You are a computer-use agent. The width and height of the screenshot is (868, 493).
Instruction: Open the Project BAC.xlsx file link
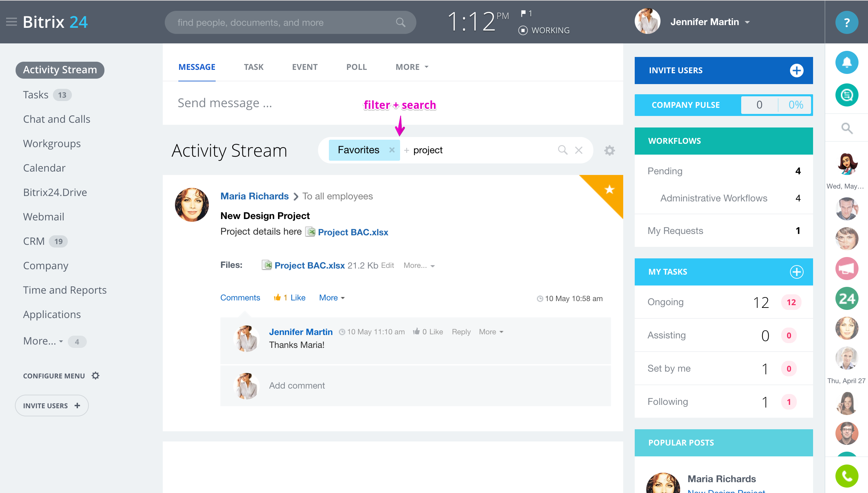coord(353,232)
